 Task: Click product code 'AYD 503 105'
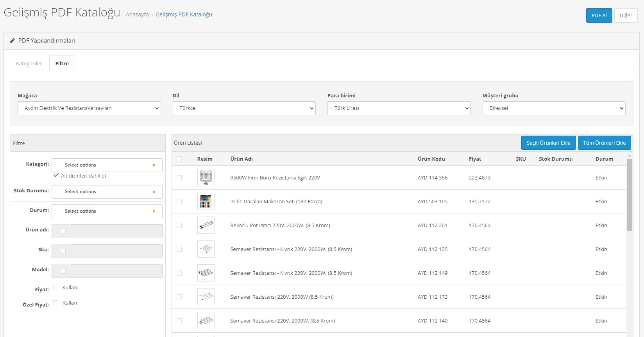[433, 201]
